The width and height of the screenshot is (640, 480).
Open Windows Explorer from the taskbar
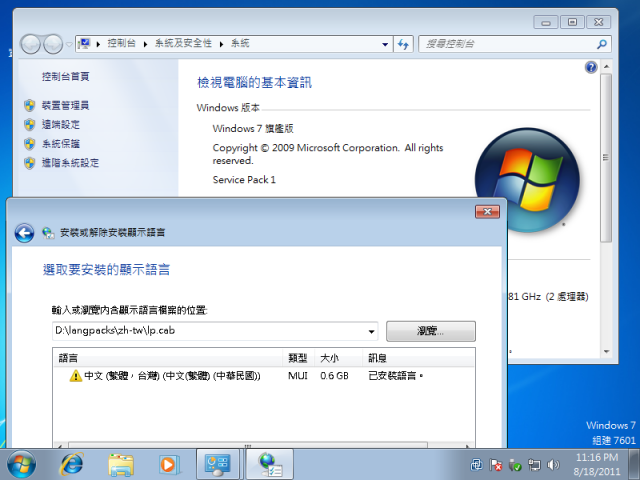[121, 465]
